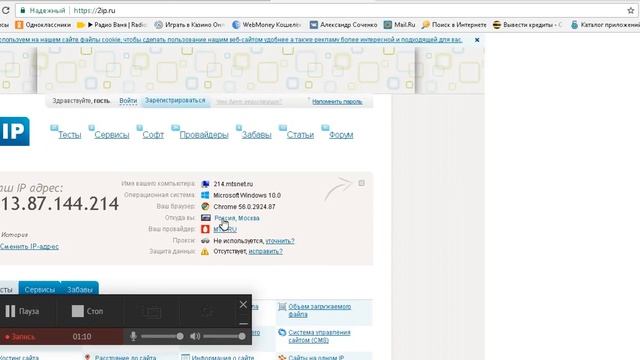Open the Каталог приложений bookmark

(x=605, y=25)
